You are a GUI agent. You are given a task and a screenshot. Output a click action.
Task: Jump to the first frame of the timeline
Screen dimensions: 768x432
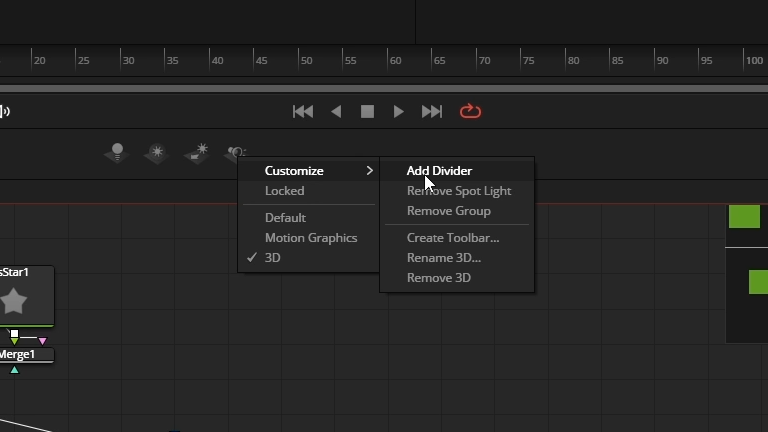click(x=303, y=112)
